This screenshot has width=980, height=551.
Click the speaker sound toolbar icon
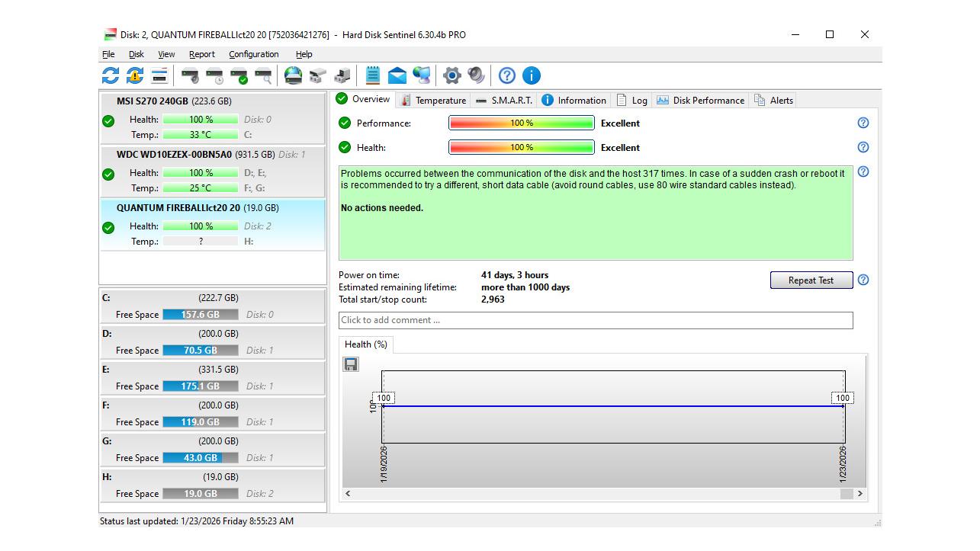coord(476,75)
